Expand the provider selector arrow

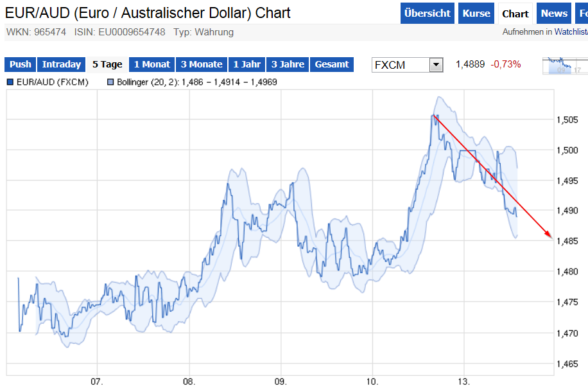(436, 64)
